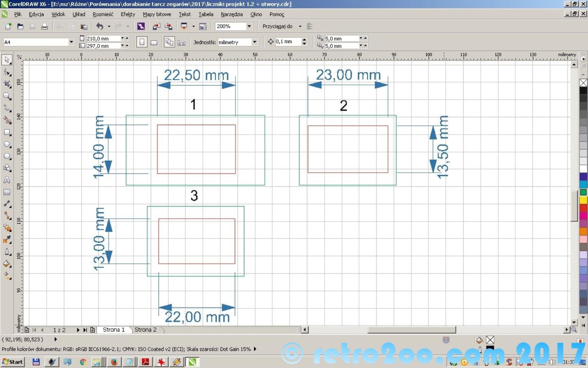This screenshot has width=588, height=368.
Task: Open the zoom level 200% dropdown
Action: click(x=249, y=26)
